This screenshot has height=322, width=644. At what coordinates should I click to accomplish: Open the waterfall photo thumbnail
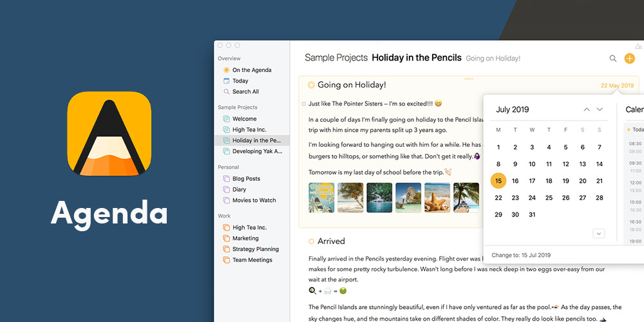pyautogui.click(x=379, y=198)
